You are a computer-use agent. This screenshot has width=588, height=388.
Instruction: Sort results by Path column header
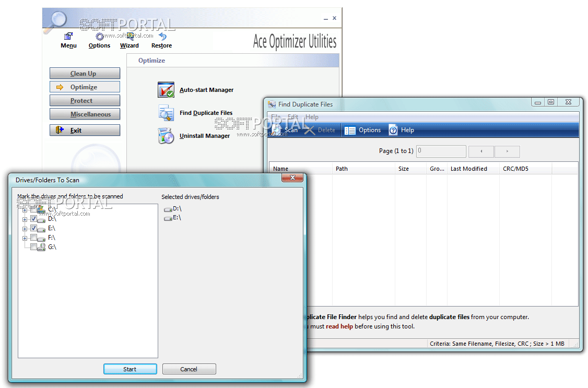click(x=363, y=169)
